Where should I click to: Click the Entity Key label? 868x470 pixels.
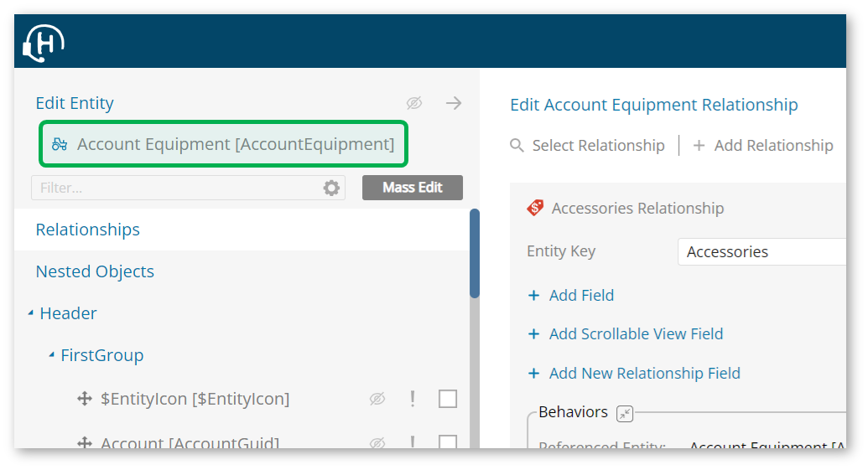561,251
